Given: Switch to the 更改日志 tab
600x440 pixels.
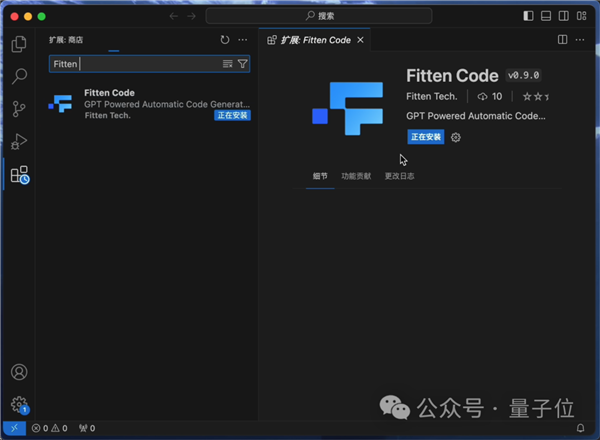Looking at the screenshot, I should [x=399, y=176].
